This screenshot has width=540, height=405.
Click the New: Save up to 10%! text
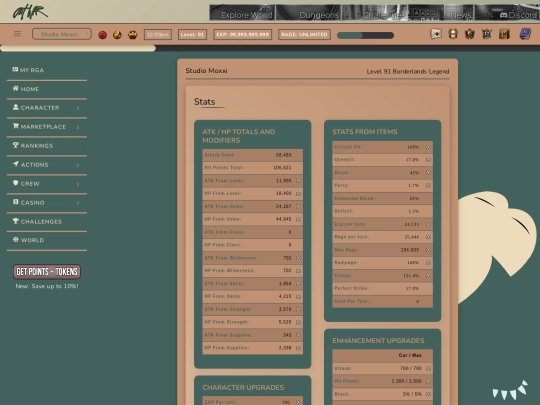[47, 286]
